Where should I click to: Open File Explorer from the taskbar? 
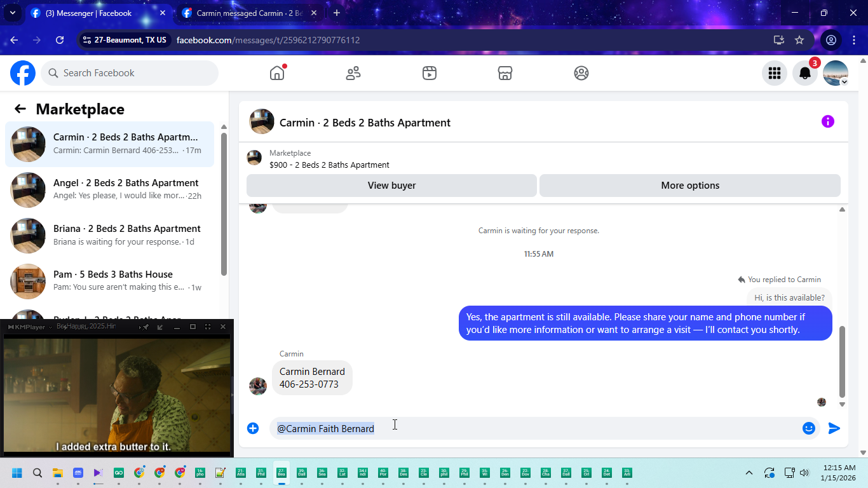58,473
